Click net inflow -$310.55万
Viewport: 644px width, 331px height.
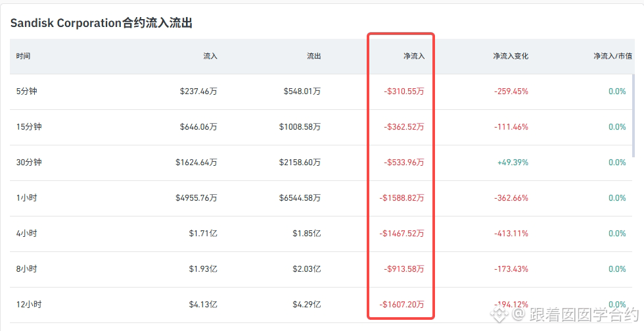(404, 91)
